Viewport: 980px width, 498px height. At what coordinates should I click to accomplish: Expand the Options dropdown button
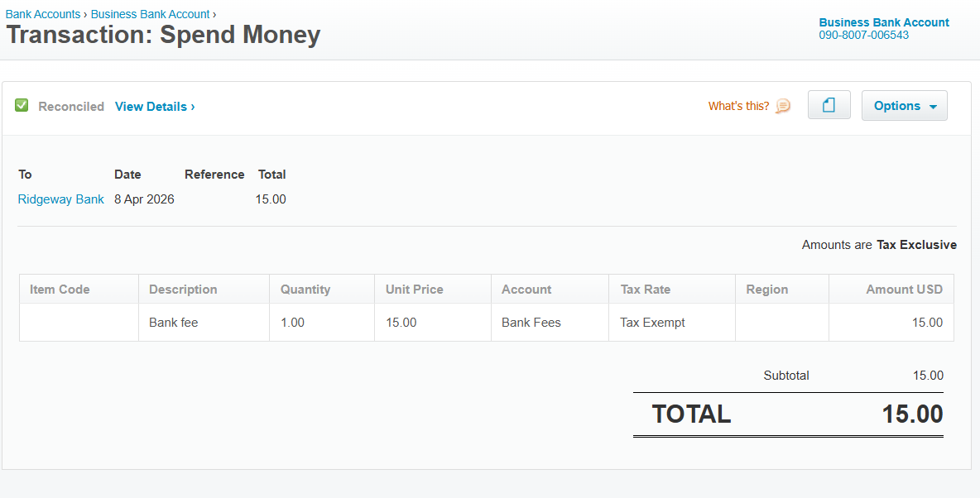coord(905,106)
